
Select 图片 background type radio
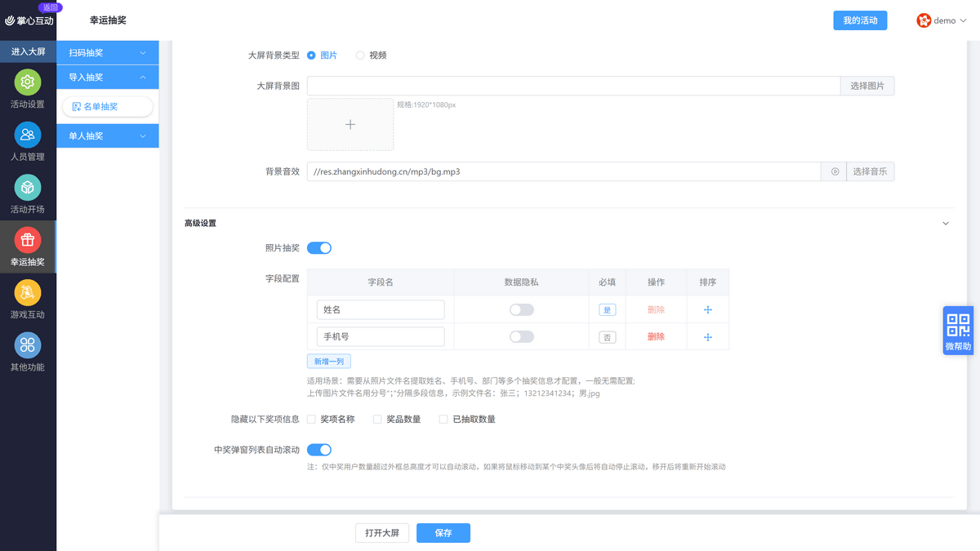(312, 56)
